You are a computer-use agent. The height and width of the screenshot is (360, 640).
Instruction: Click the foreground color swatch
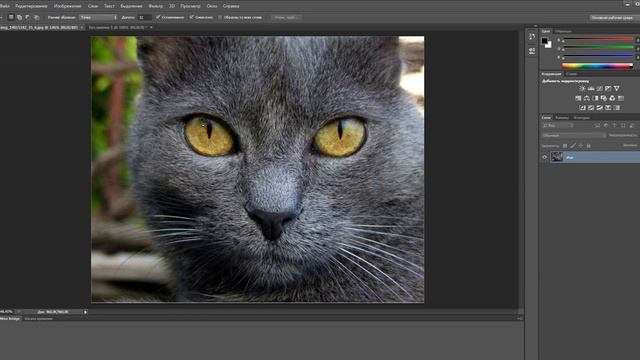point(544,40)
